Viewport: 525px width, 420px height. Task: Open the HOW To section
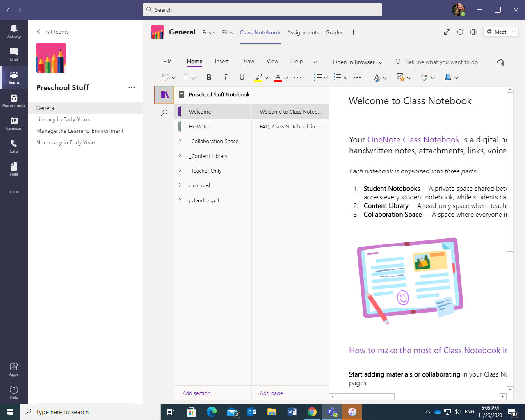pyautogui.click(x=212, y=126)
